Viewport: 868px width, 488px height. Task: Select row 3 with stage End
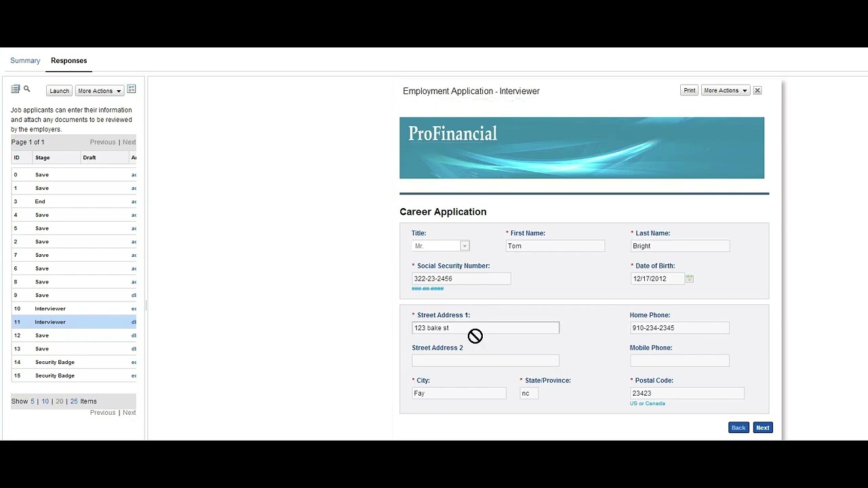tap(74, 201)
